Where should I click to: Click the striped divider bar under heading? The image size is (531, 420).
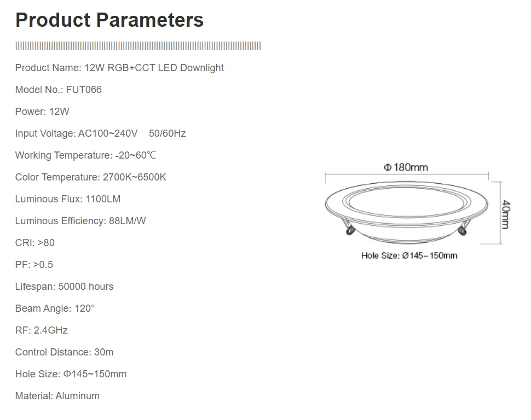pos(138,46)
